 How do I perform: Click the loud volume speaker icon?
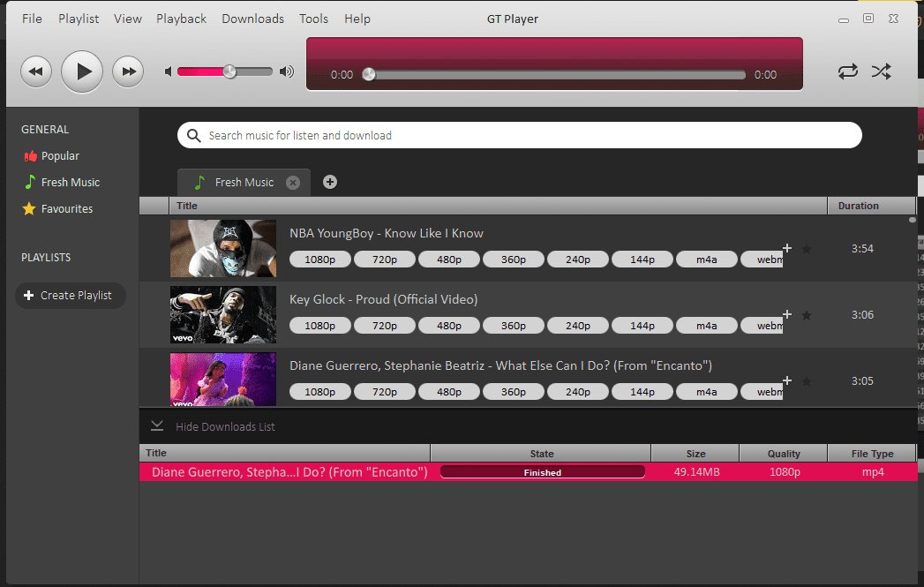point(287,71)
